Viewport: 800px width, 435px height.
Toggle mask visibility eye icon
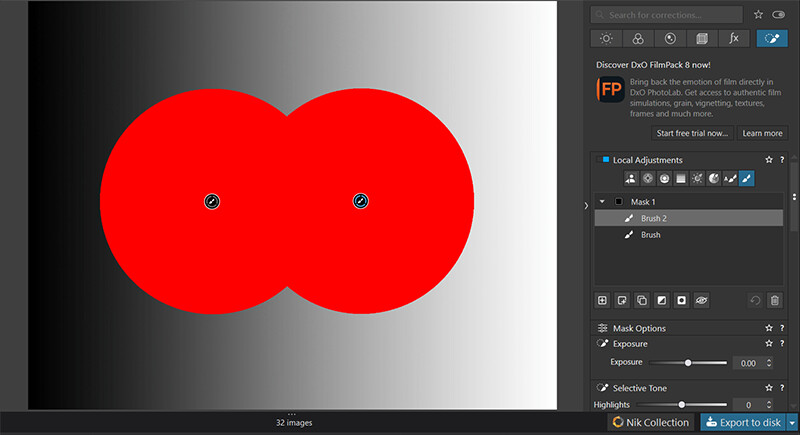[702, 300]
